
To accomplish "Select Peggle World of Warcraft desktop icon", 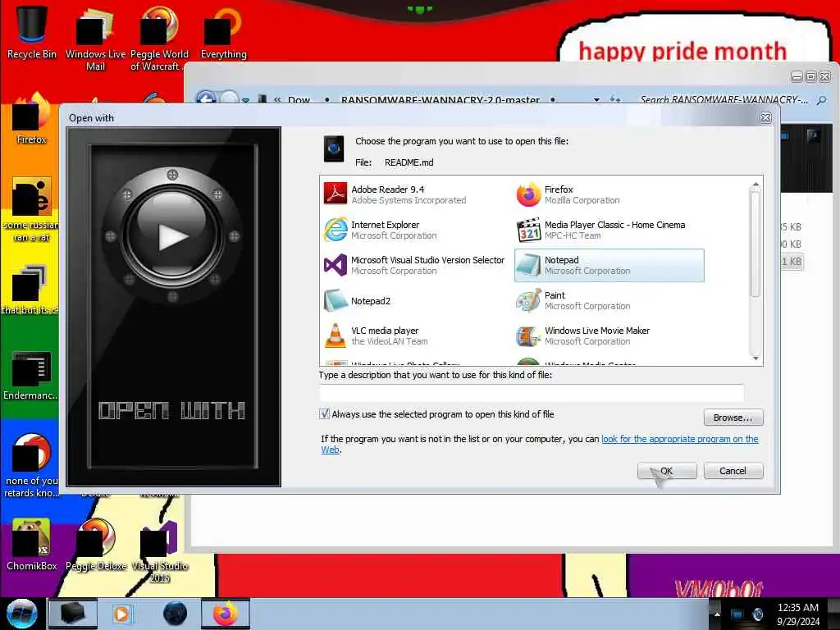I will (159, 39).
